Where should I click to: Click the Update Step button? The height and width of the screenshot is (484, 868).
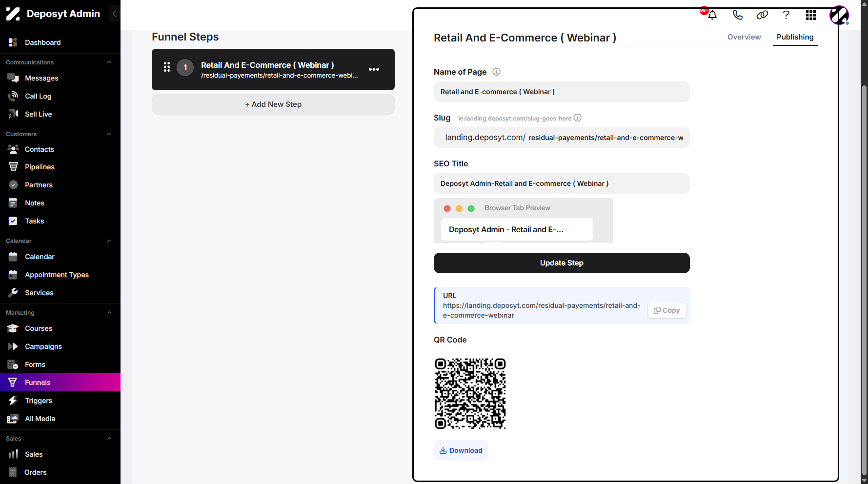pos(562,263)
